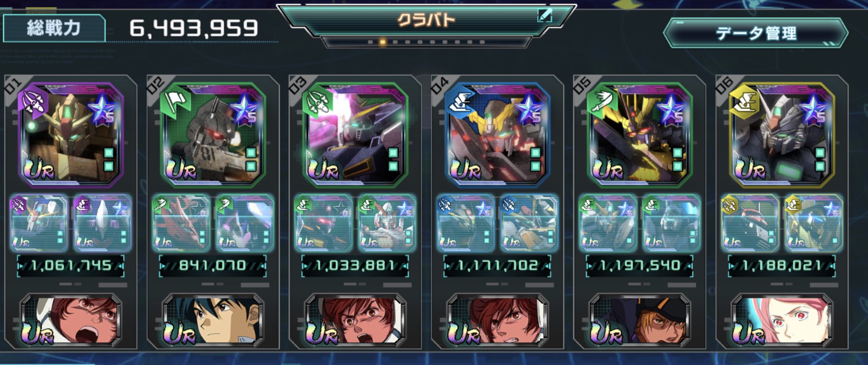Tap slot 06 right support unit card
Screen dimensions: 868x365
pos(813,223)
